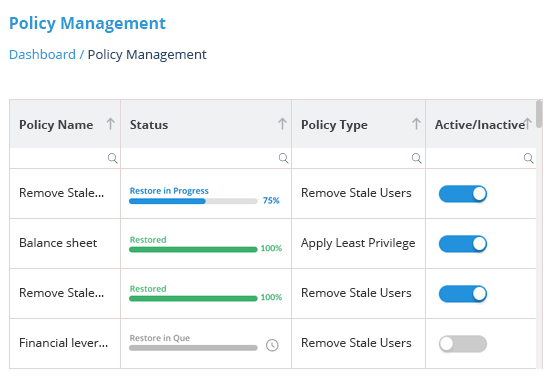This screenshot has width=552, height=380.
Task: Click the Policy Management page title
Action: (x=87, y=24)
